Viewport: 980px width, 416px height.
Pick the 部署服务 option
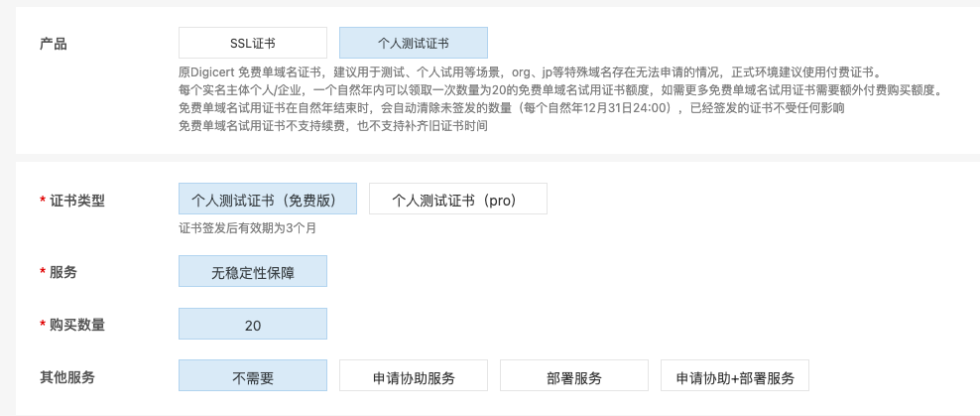pos(573,377)
